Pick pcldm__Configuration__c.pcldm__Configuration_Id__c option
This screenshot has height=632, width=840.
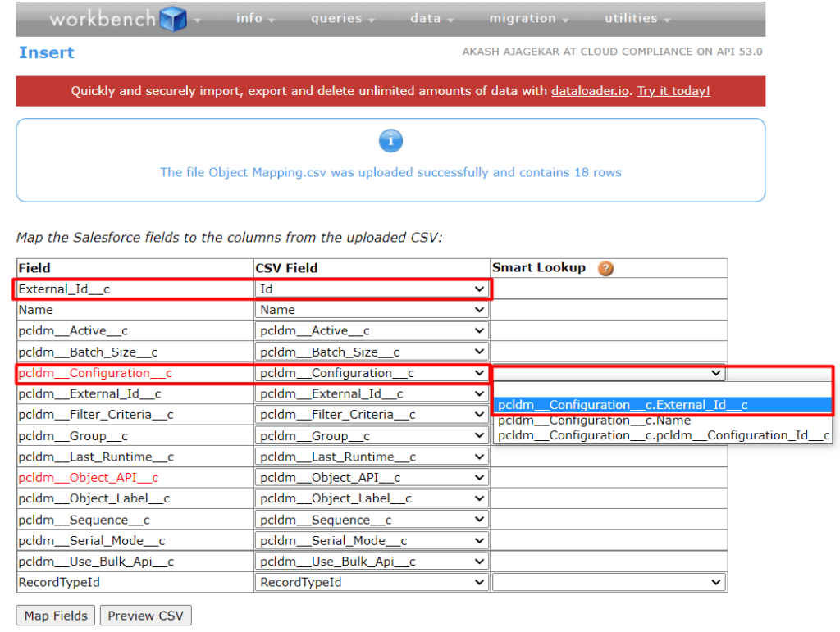pos(663,435)
